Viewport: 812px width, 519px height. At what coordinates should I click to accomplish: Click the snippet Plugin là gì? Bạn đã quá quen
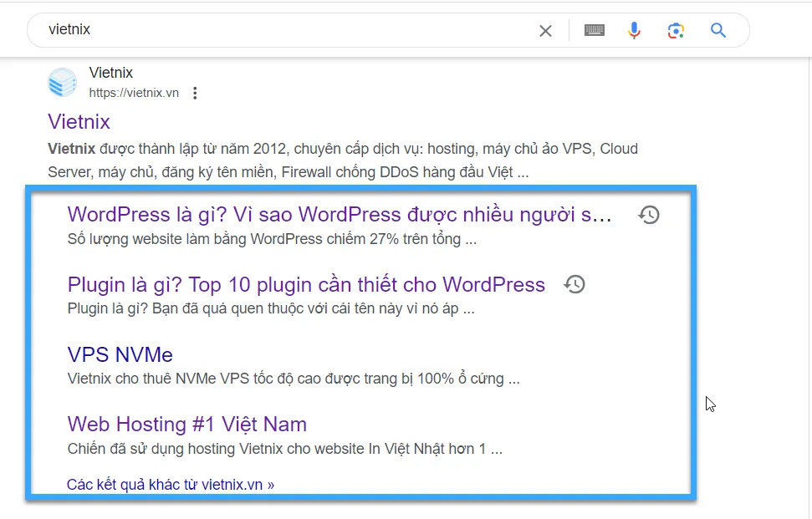tap(271, 309)
